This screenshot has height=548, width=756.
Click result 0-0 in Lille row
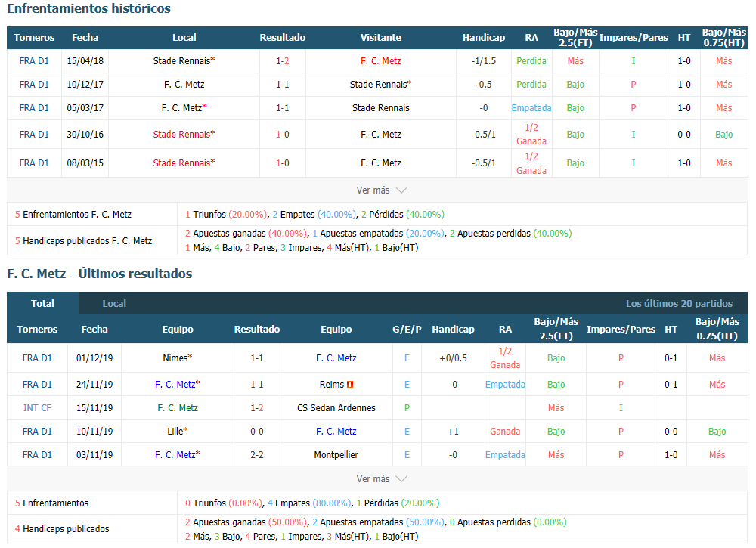[257, 432]
